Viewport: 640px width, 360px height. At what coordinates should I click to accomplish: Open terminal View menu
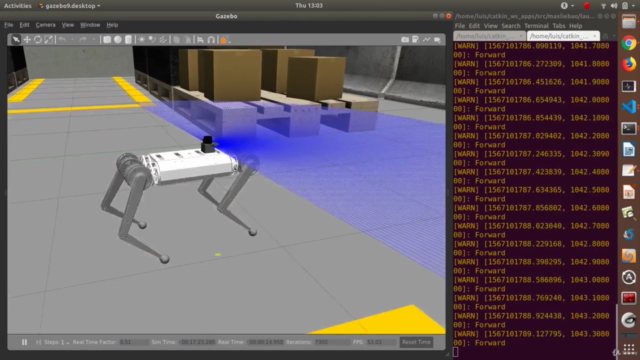491,26
